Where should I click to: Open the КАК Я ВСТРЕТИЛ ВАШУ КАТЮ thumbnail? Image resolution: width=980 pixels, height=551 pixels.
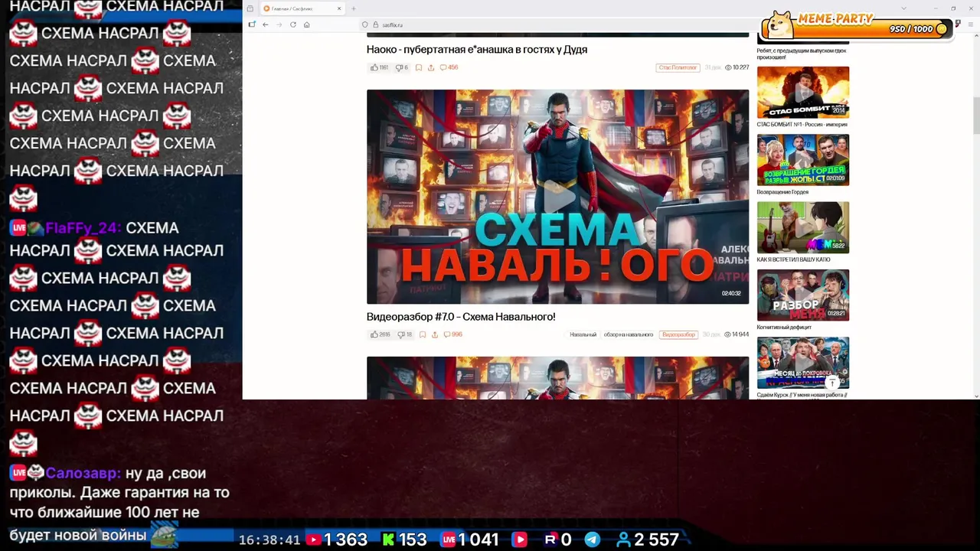coord(803,227)
